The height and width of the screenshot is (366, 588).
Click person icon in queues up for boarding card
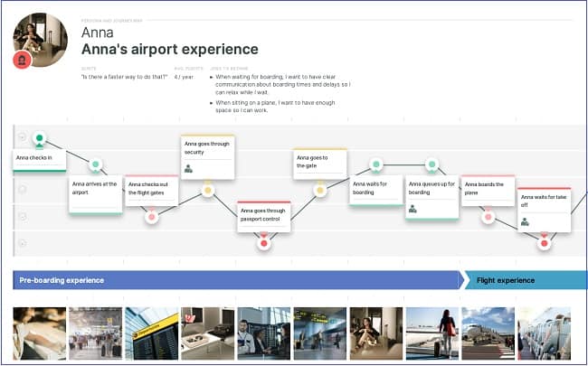click(x=413, y=209)
